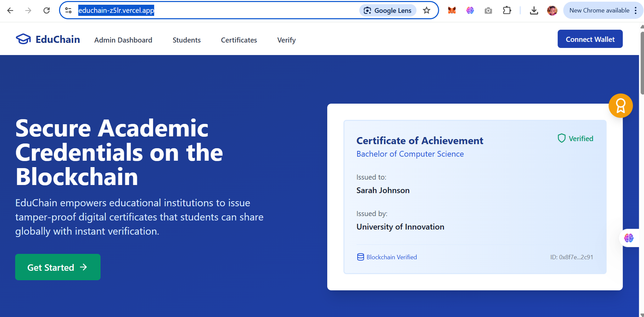Open site settings via the address bar icon
This screenshot has width=644, height=317.
(68, 10)
